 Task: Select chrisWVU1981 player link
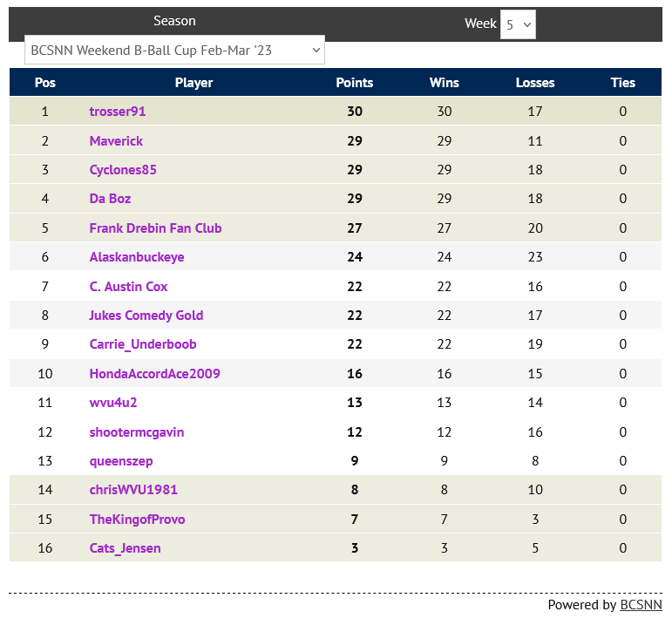tap(133, 490)
